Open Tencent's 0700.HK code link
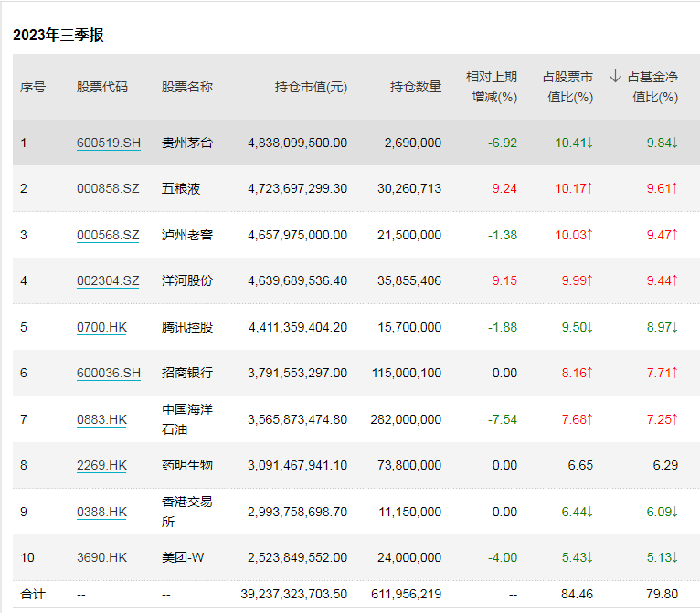The height and width of the screenshot is (613, 700). point(101,327)
